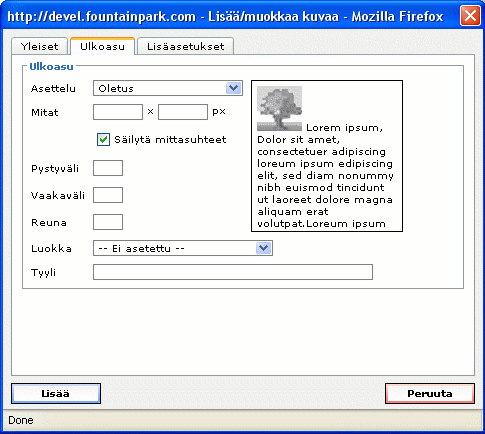Image resolution: width=485 pixels, height=434 pixels.
Task: Click the Ulkoasu fieldset legend heading
Action: pos(51,67)
